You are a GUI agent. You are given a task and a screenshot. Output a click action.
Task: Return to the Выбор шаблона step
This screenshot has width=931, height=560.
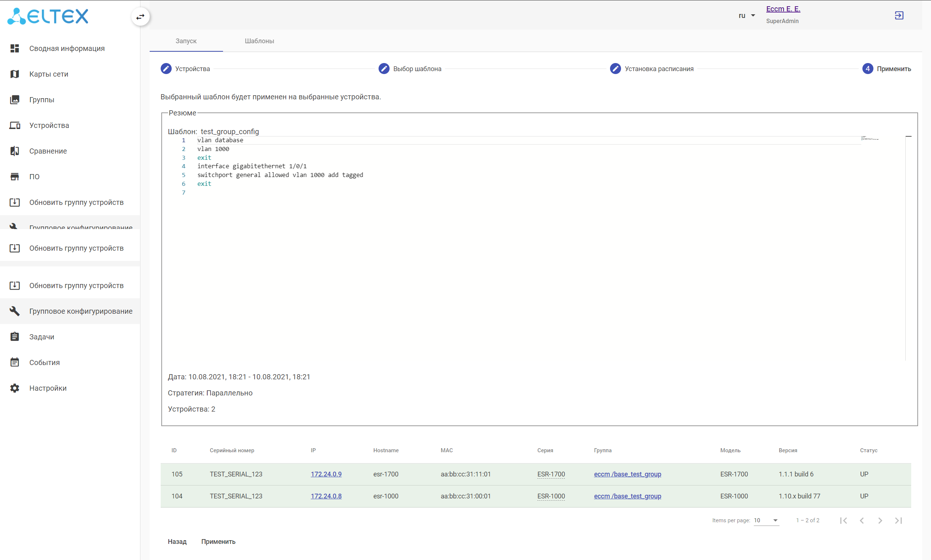[410, 69]
